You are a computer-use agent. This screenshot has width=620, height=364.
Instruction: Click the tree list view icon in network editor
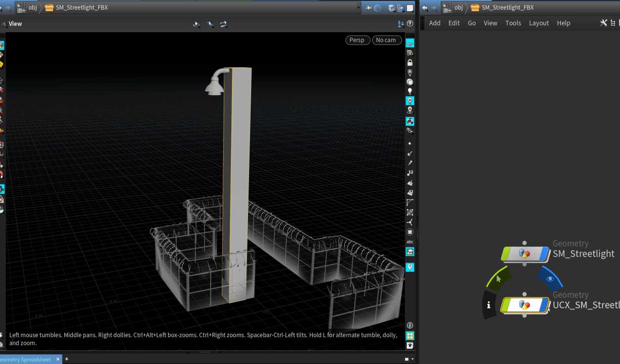click(x=613, y=23)
